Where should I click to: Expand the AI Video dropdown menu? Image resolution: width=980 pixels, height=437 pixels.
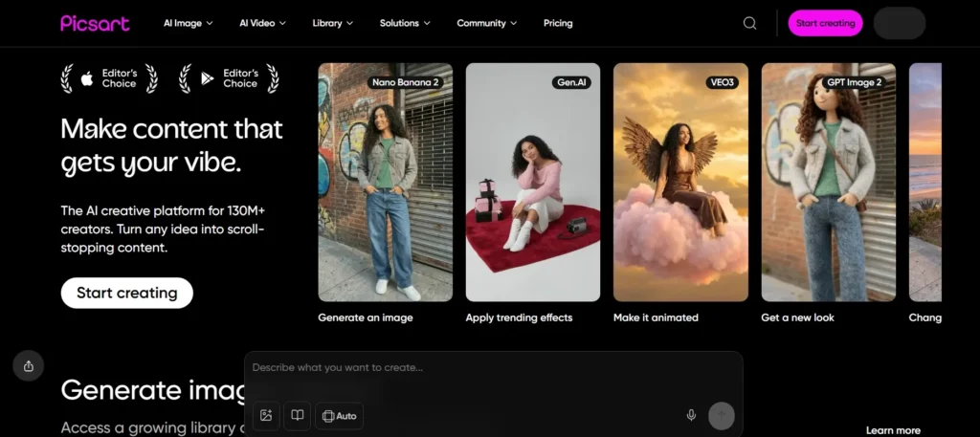pyautogui.click(x=264, y=23)
